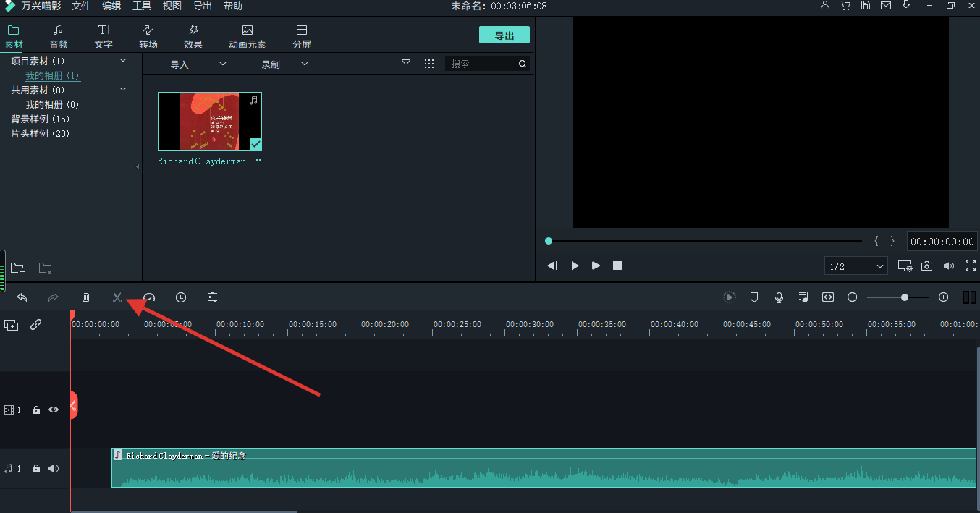The height and width of the screenshot is (513, 980).
Task: Open the speed gauge tool
Action: click(x=149, y=297)
